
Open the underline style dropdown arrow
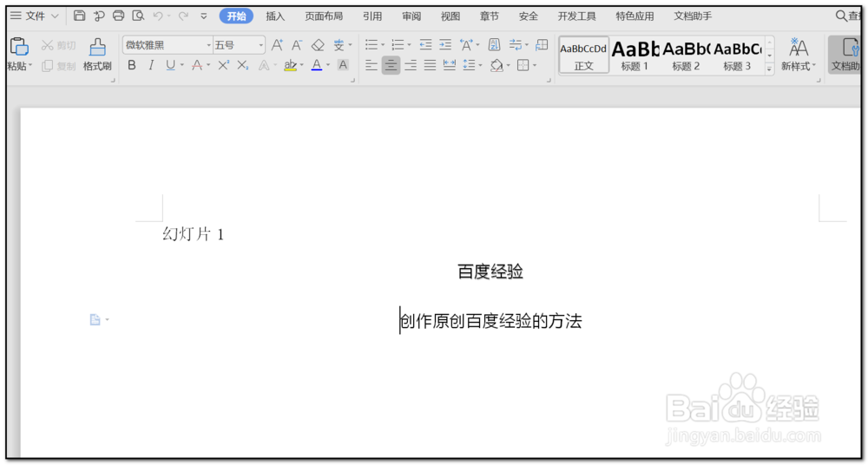click(181, 65)
